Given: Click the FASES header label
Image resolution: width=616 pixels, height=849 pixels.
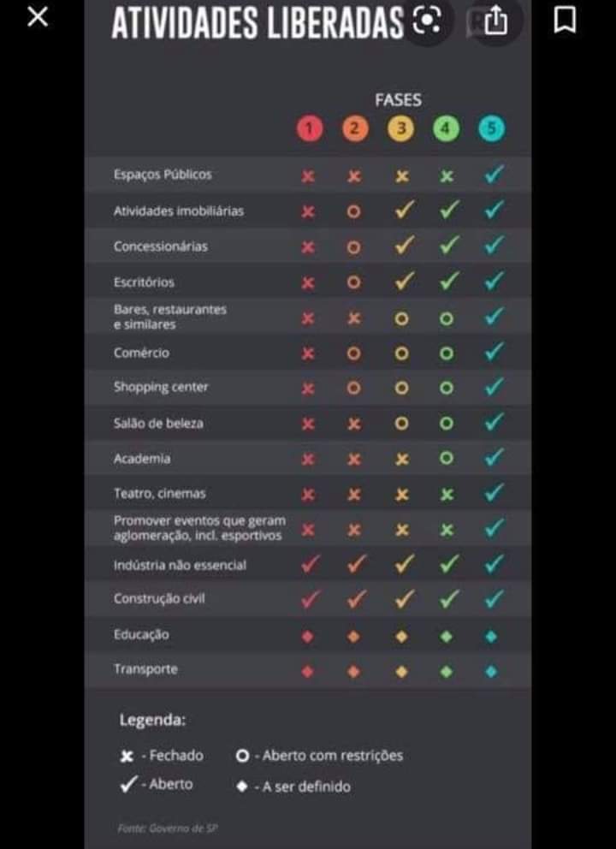Looking at the screenshot, I should (399, 100).
